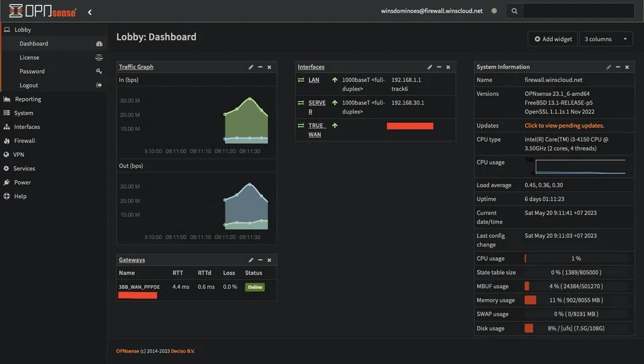Open the Password page from Lobby menu
Screen dimensions: 644x364
(32, 71)
